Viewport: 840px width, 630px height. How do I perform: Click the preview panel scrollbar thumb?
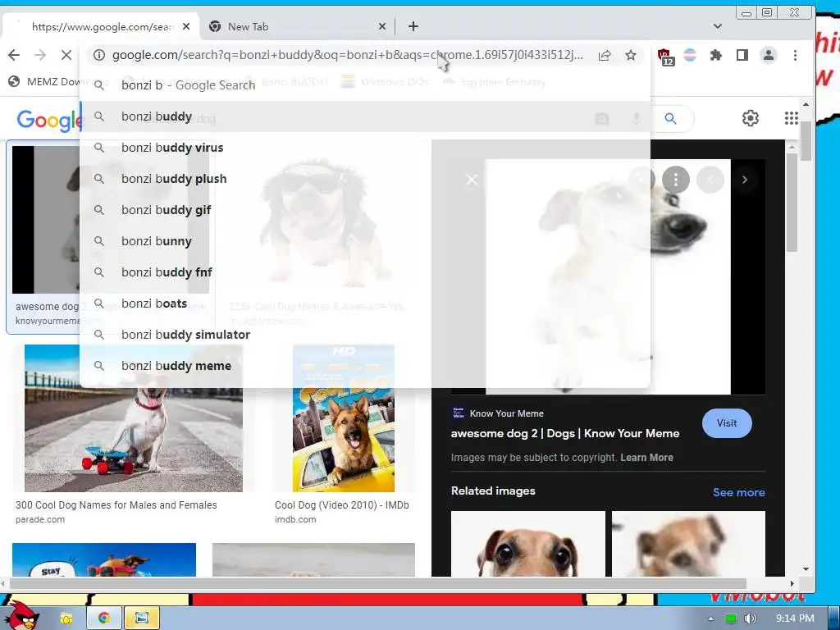click(x=792, y=202)
